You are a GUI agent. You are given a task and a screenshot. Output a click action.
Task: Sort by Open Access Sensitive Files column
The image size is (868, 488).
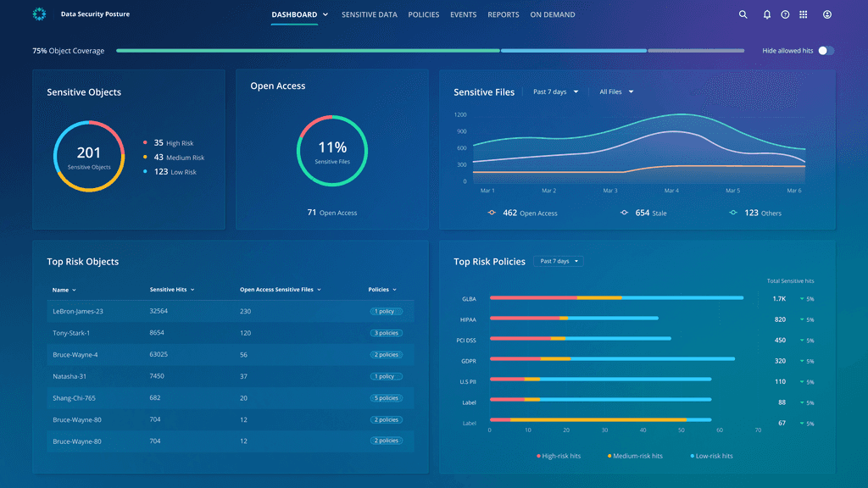pyautogui.click(x=280, y=290)
